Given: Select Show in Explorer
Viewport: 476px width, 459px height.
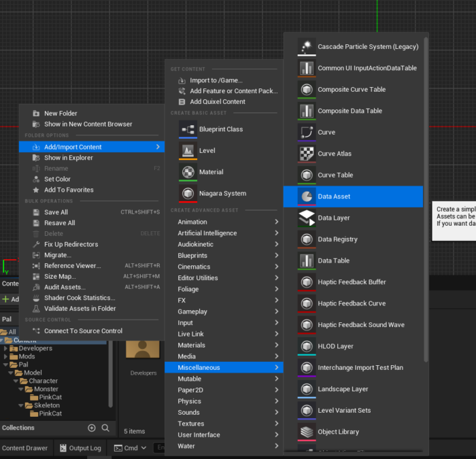Looking at the screenshot, I should click(x=92, y=158).
